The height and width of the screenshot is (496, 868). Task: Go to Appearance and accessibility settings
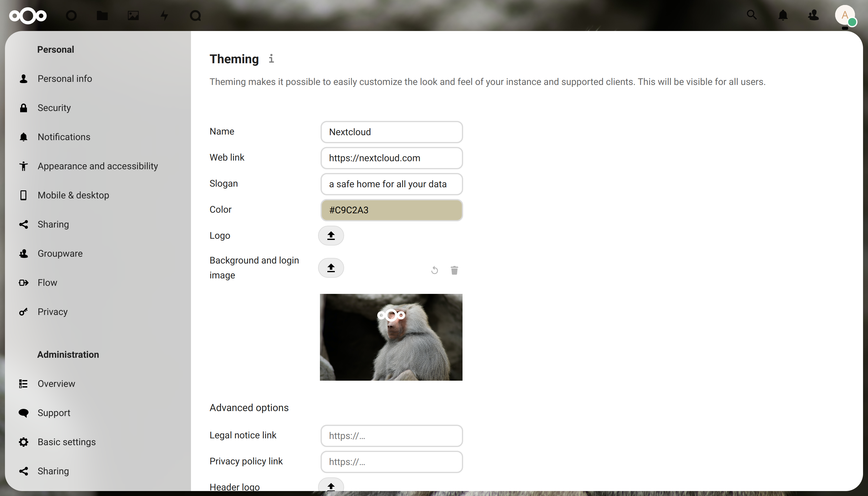97,166
